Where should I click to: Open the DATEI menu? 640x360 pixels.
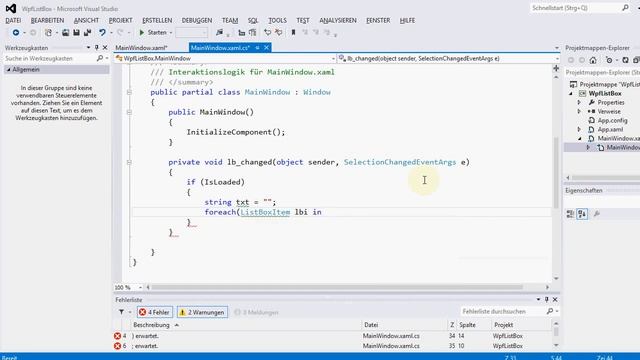(13, 20)
